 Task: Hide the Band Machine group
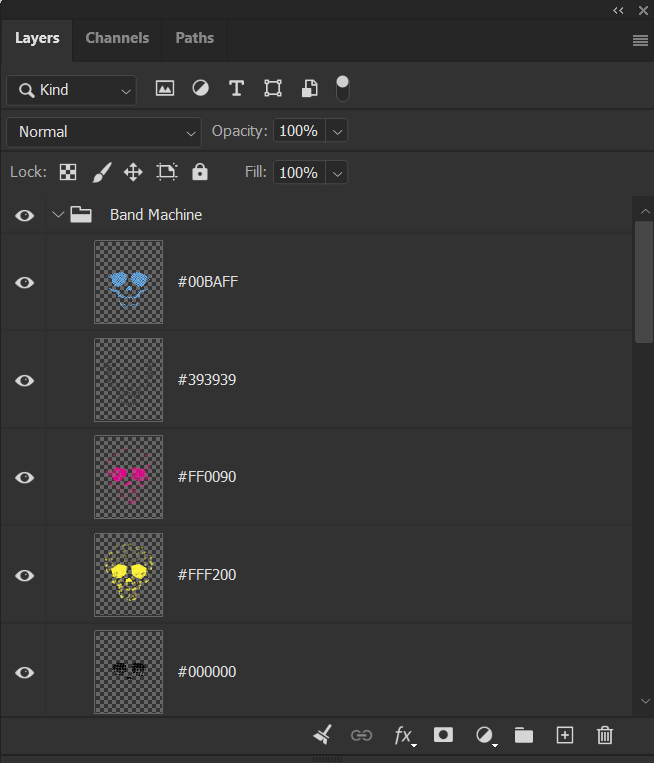point(24,215)
